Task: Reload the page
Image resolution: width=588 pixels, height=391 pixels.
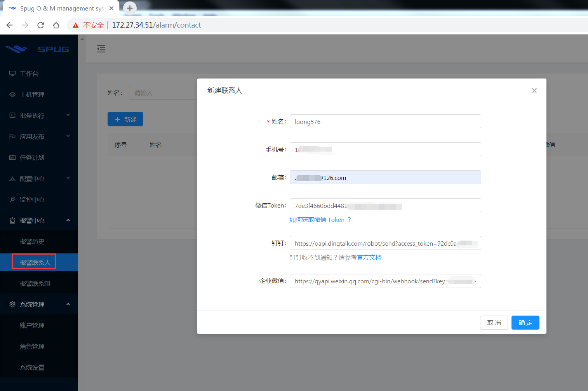Action: [x=41, y=25]
